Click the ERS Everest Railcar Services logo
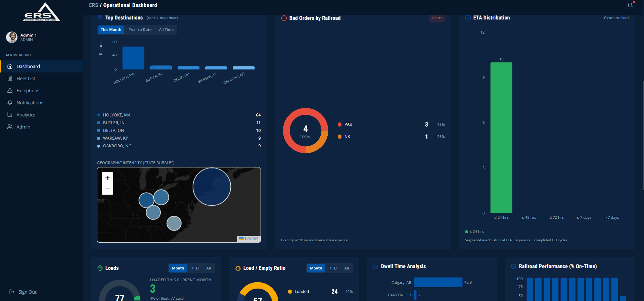This screenshot has height=301, width=644. point(41,12)
